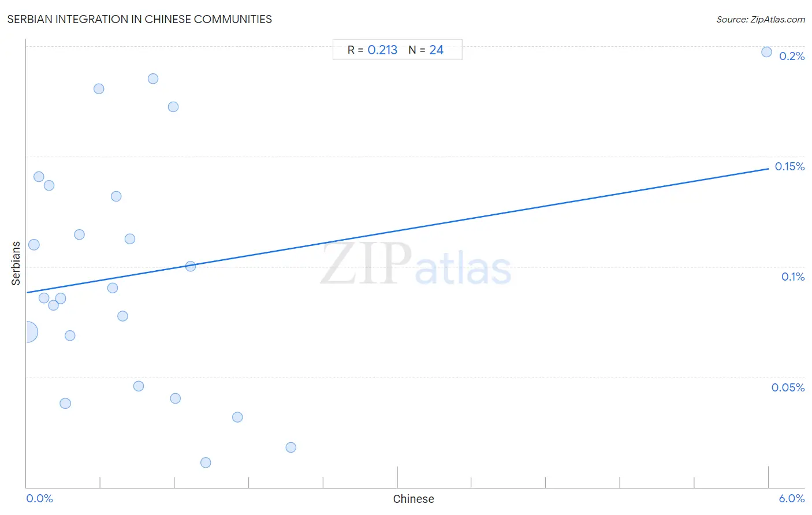Click the 0.1% y-axis tick label
Viewport: 812px width, 515px height.
tap(793, 277)
